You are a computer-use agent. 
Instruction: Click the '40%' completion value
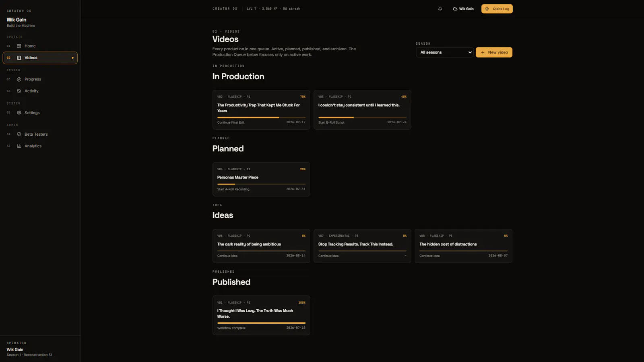(x=404, y=97)
